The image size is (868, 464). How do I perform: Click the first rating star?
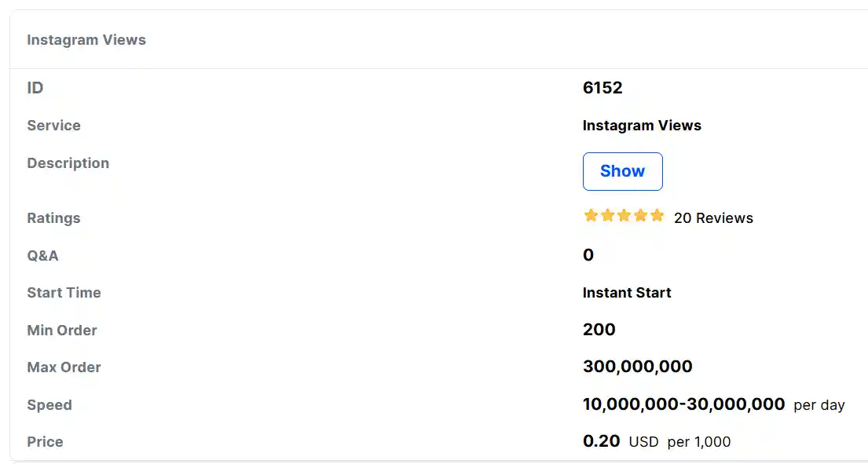coord(591,216)
